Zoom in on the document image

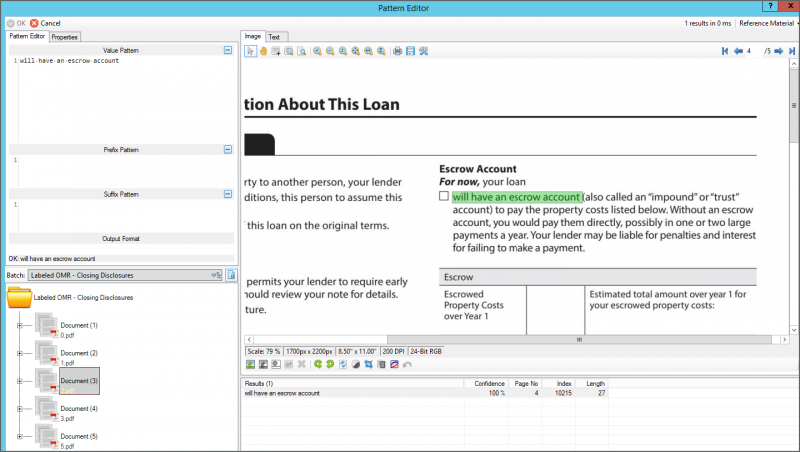coord(317,51)
